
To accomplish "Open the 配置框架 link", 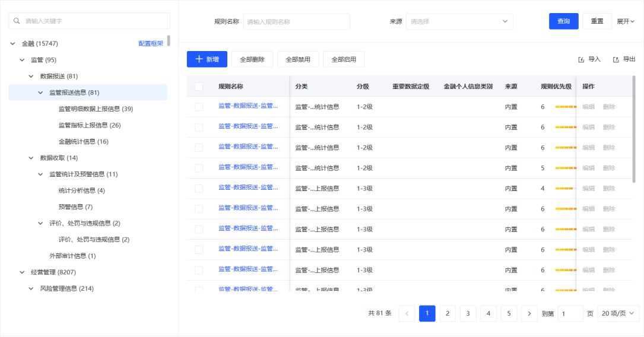I will 151,43.
